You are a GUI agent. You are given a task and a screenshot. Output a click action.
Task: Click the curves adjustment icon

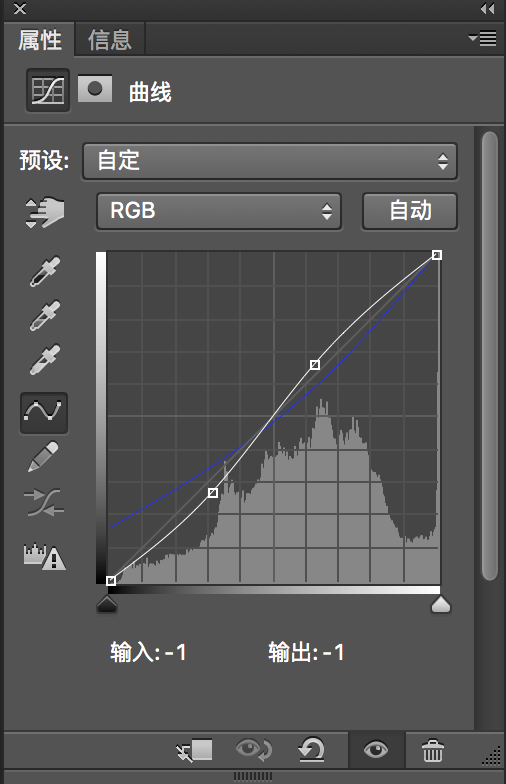(x=48, y=90)
